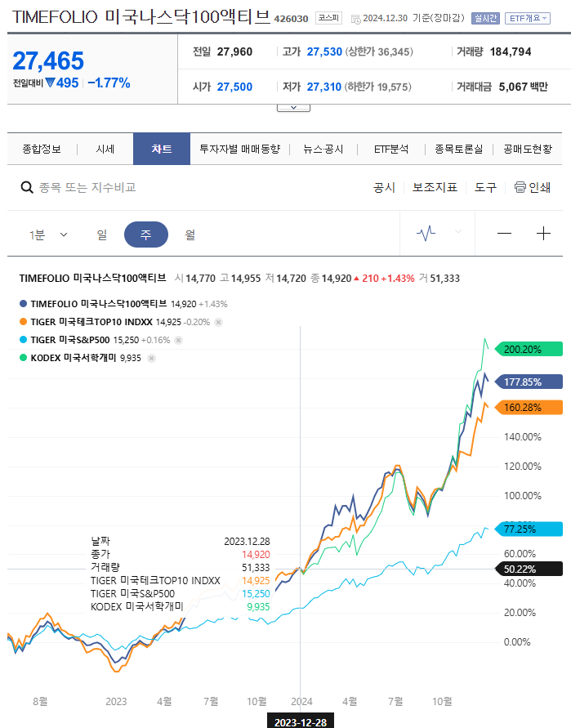Image resolution: width=571 pixels, height=728 pixels.
Task: Click the TIGER 미국테크TOP10 INDXX legend name
Action: point(91,322)
